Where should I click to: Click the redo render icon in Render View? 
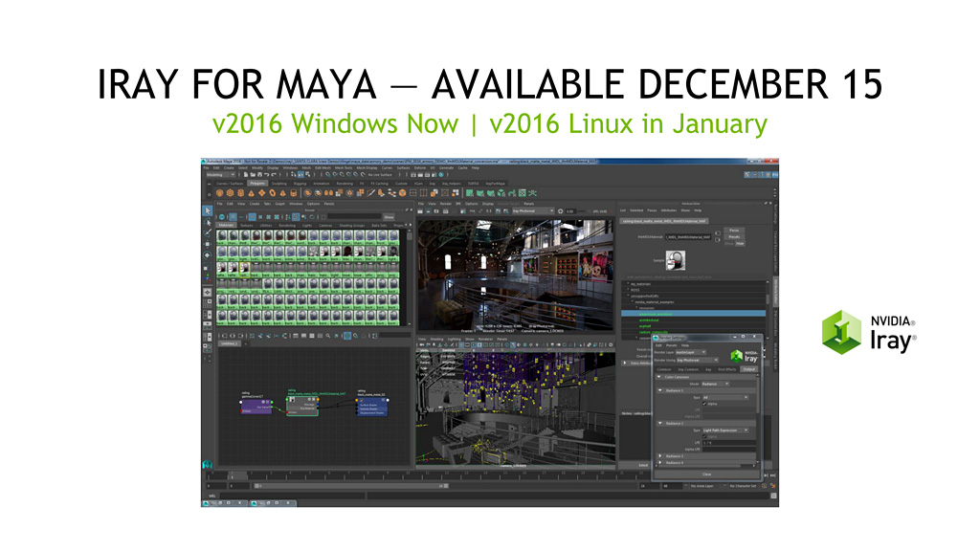click(x=421, y=211)
